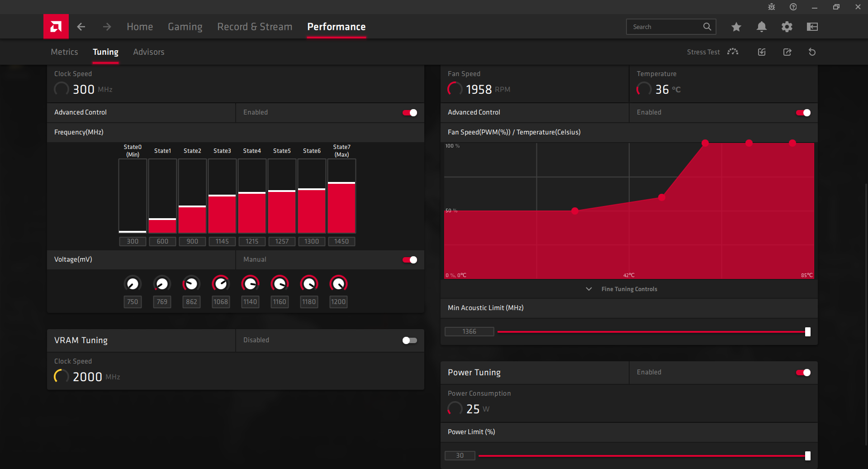Select the Performance tab
This screenshot has height=469, width=868.
point(337,27)
